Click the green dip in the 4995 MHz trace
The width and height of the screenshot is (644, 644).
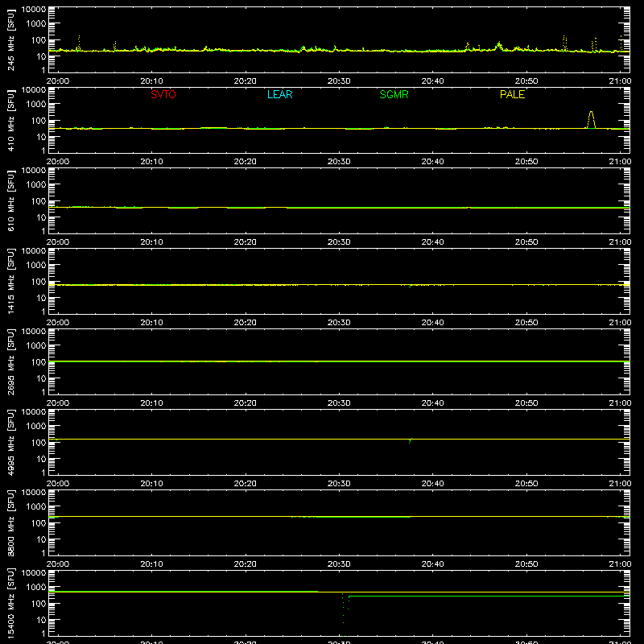click(x=410, y=441)
